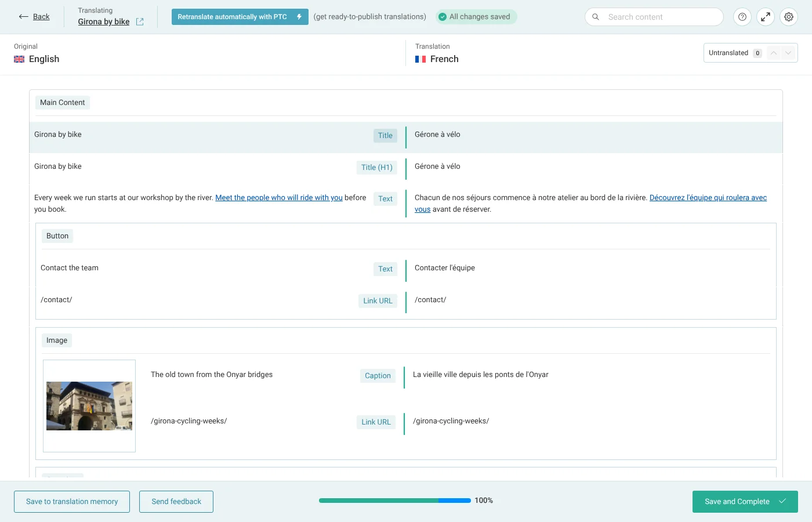This screenshot has width=812, height=522.
Task: Click the Title (H1) type tag
Action: coord(376,168)
